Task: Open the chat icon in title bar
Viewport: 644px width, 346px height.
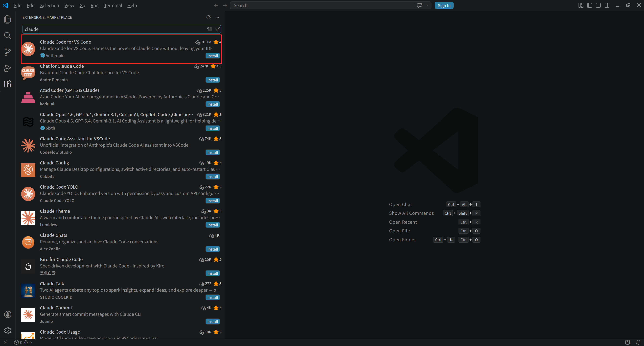Action: (x=420, y=6)
